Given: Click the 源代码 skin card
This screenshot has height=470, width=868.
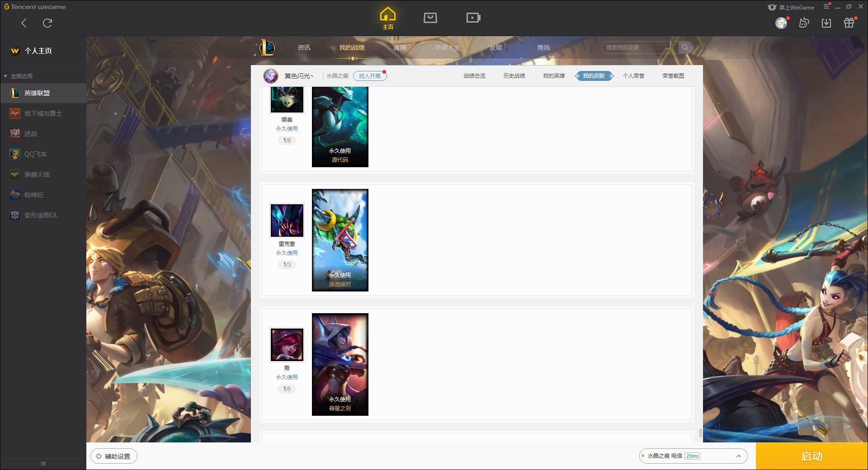Looking at the screenshot, I should point(340,127).
